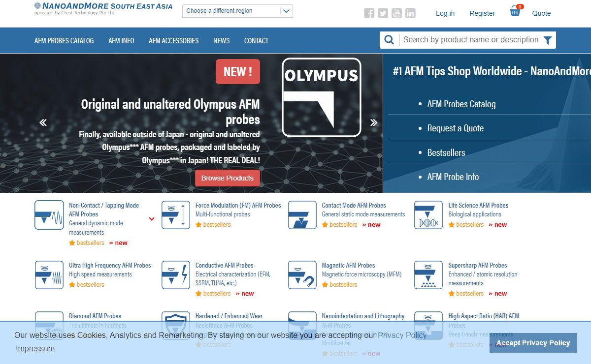Click the NanoAndMore South East Asia logo

pyautogui.click(x=103, y=9)
